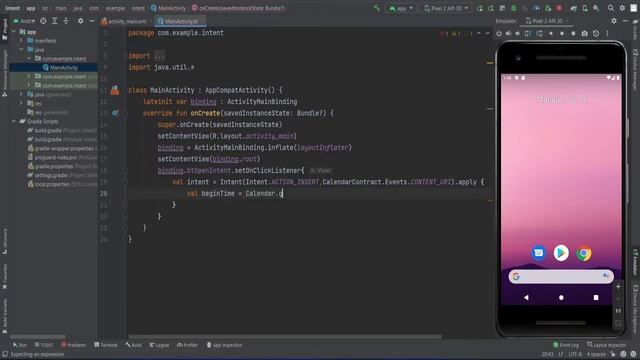
Task: Click emulator volume up icon
Action: click(508, 33)
